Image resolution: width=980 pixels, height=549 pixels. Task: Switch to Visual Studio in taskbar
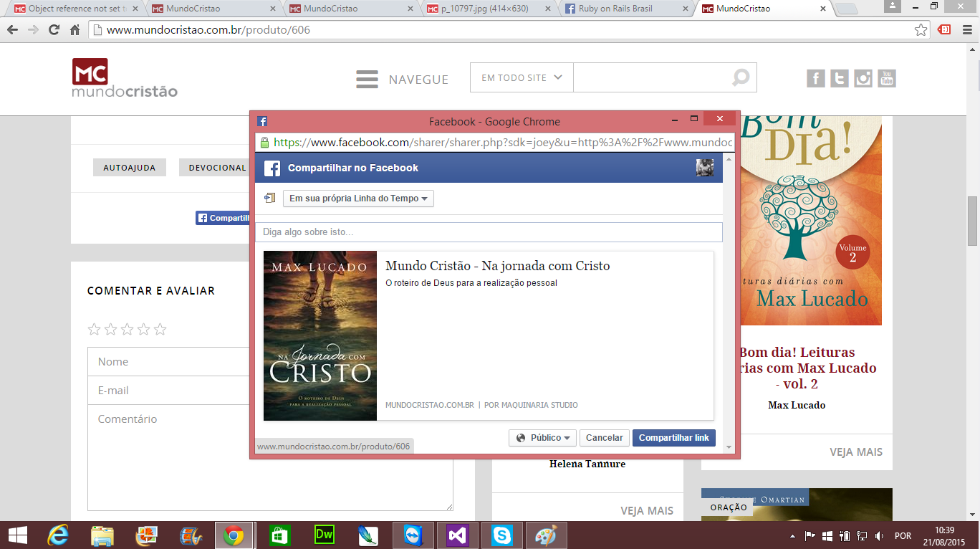457,535
